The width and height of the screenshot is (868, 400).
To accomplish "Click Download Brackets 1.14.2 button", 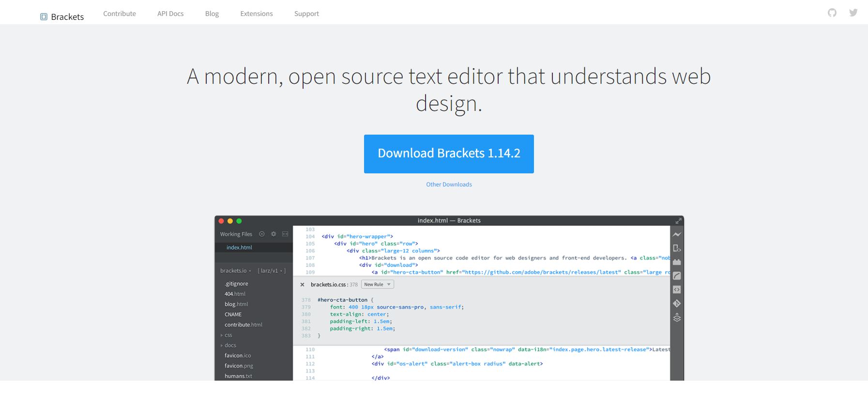I will [x=449, y=154].
